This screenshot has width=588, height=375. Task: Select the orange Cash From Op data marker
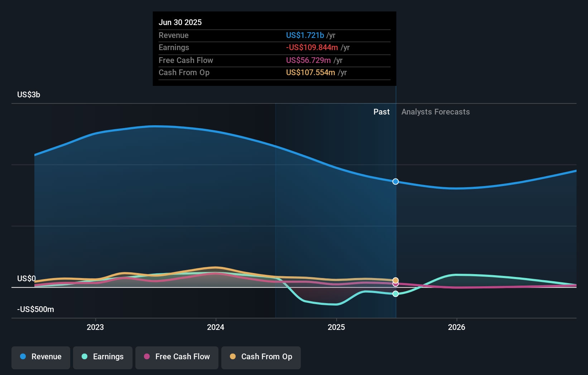396,280
